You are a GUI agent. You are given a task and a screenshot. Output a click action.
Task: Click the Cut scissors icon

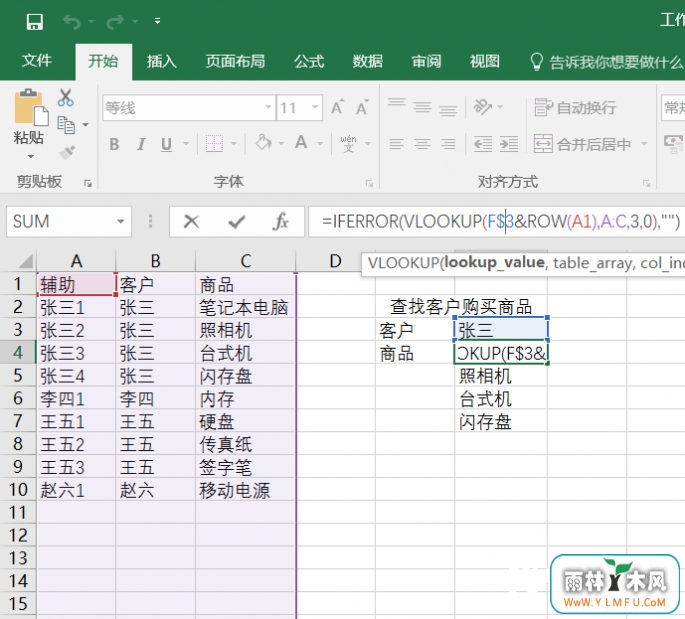[66, 98]
